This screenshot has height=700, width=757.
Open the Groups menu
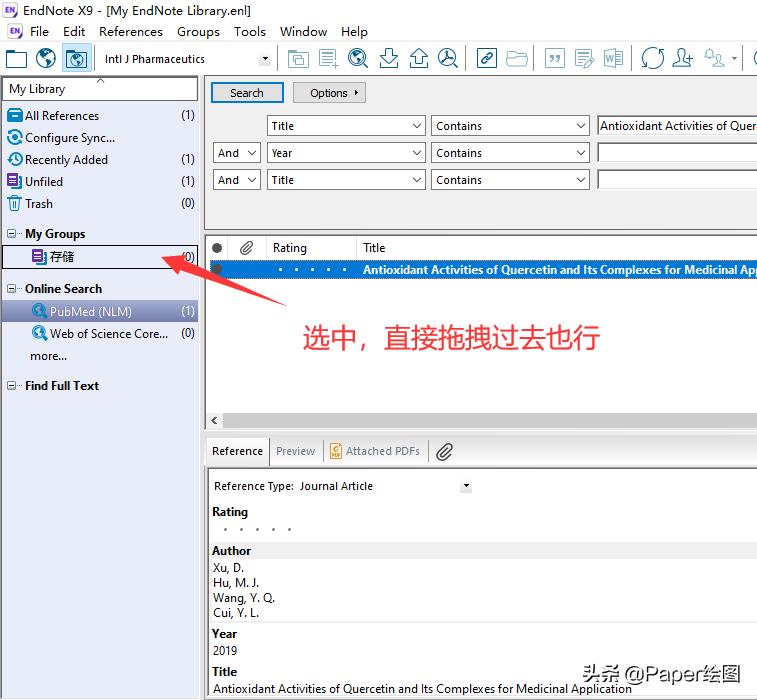pos(198,32)
